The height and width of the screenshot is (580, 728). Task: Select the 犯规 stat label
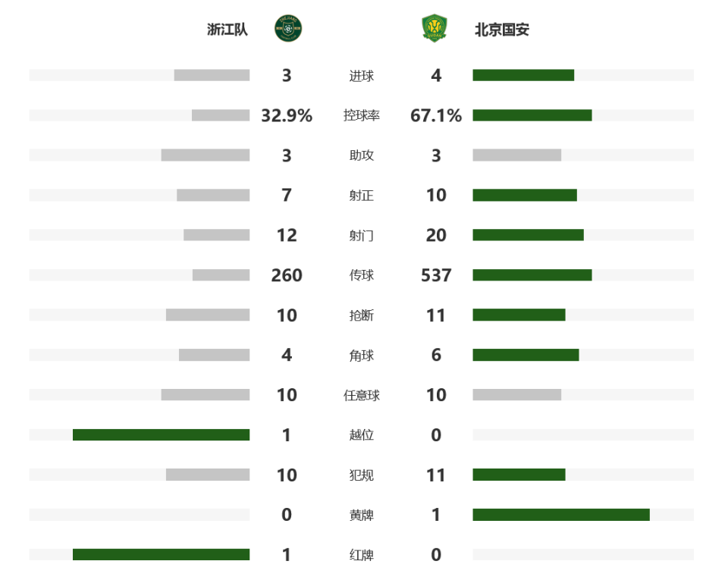[x=361, y=475]
